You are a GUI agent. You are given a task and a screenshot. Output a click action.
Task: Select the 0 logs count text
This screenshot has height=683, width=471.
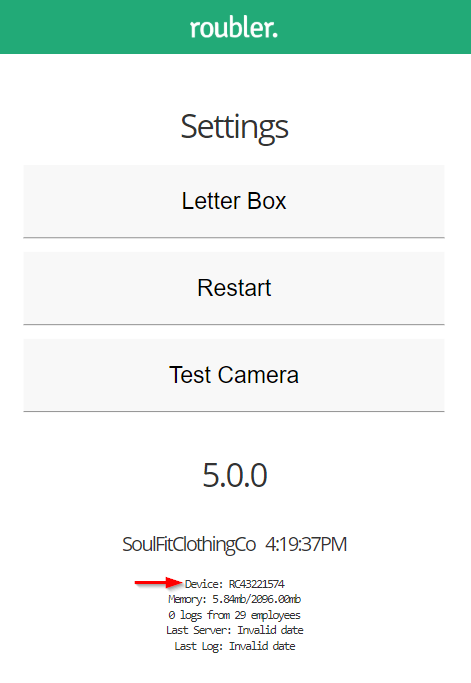pyautogui.click(x=185, y=615)
